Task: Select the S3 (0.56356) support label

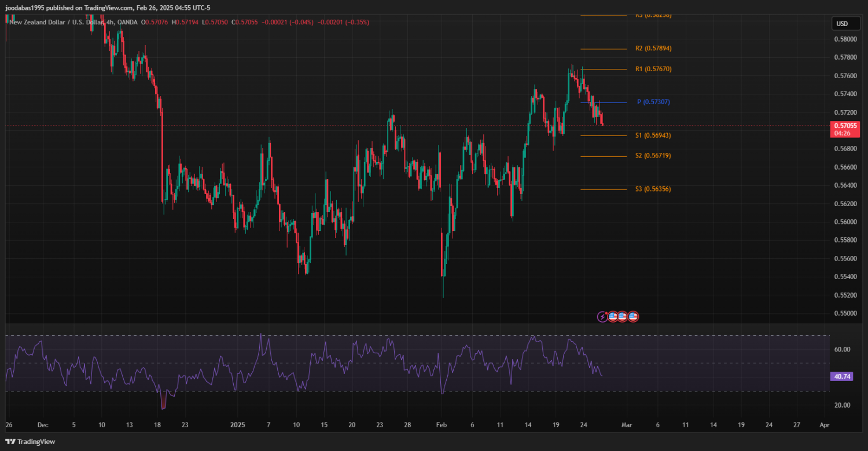Action: point(653,189)
